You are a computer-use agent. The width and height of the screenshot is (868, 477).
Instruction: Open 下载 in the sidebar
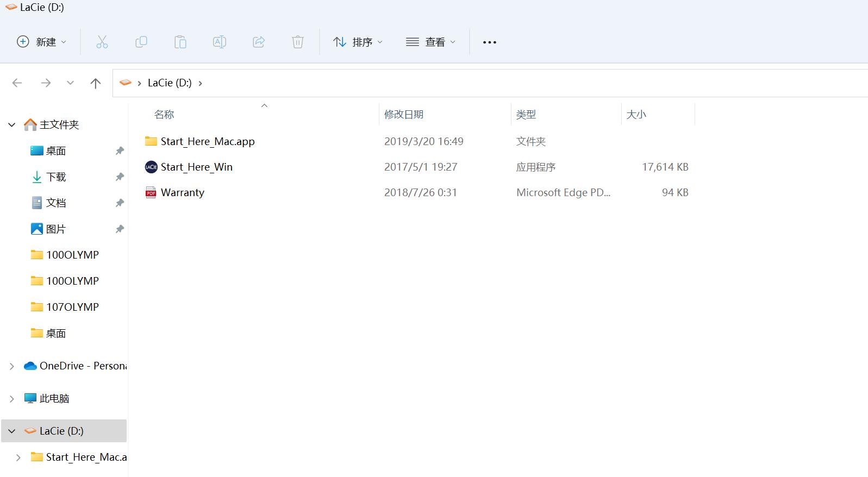pos(56,177)
